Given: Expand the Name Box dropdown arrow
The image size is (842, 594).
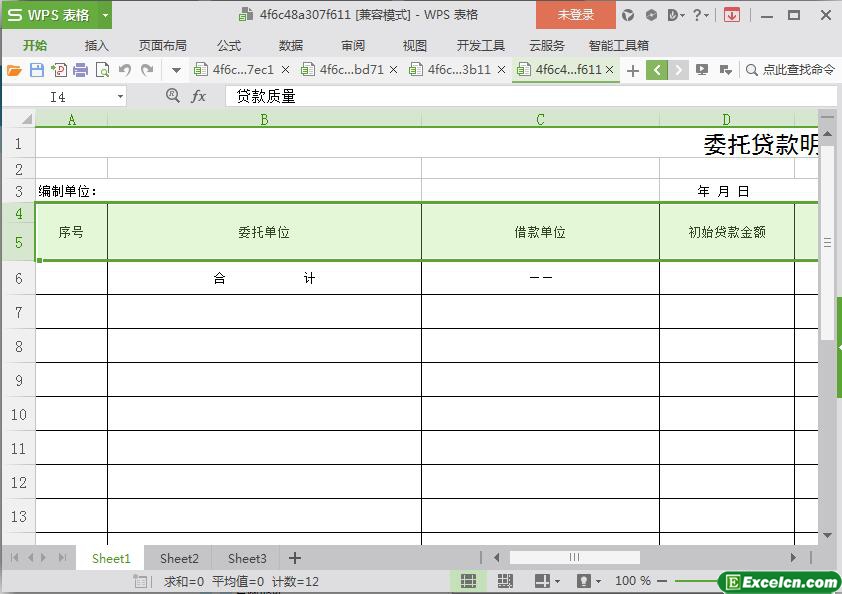Looking at the screenshot, I should click(x=121, y=97).
